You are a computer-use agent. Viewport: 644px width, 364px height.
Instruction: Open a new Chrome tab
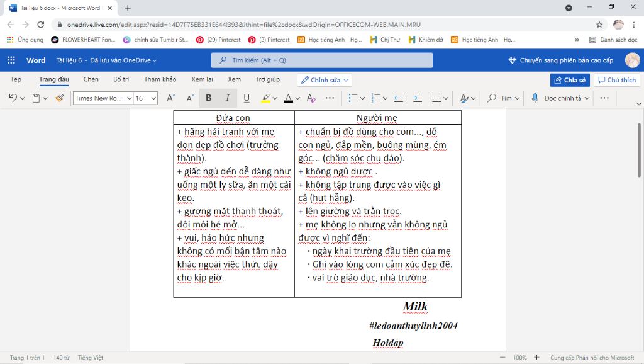click(x=128, y=8)
